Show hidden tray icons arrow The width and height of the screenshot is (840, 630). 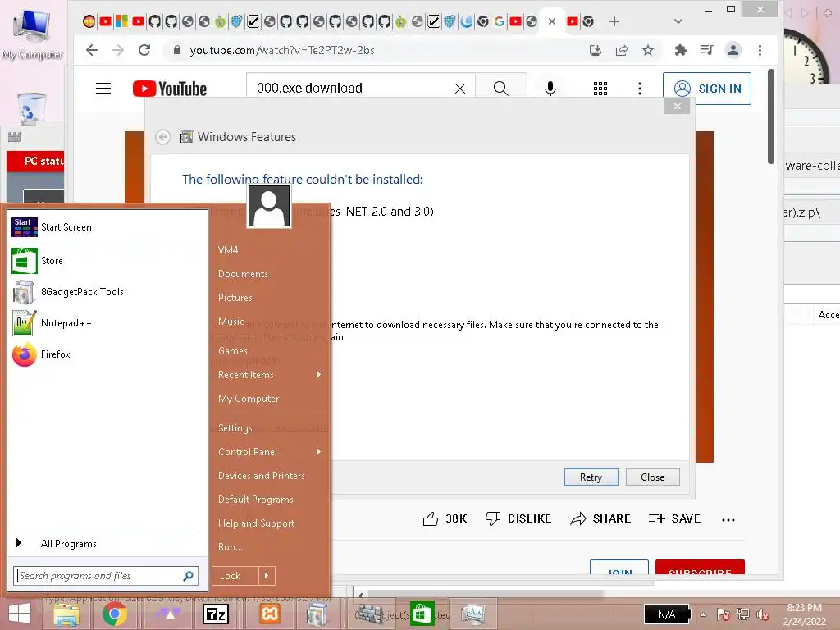click(x=703, y=614)
